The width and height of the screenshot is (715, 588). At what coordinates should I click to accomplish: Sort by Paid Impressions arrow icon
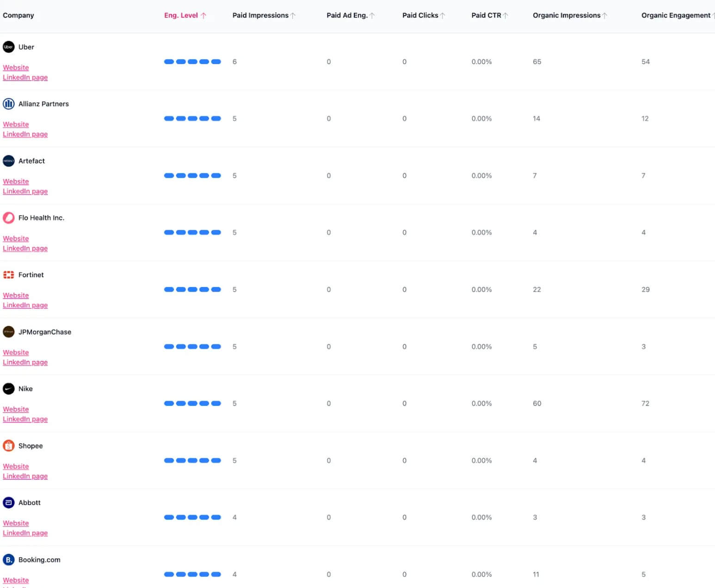(x=293, y=15)
